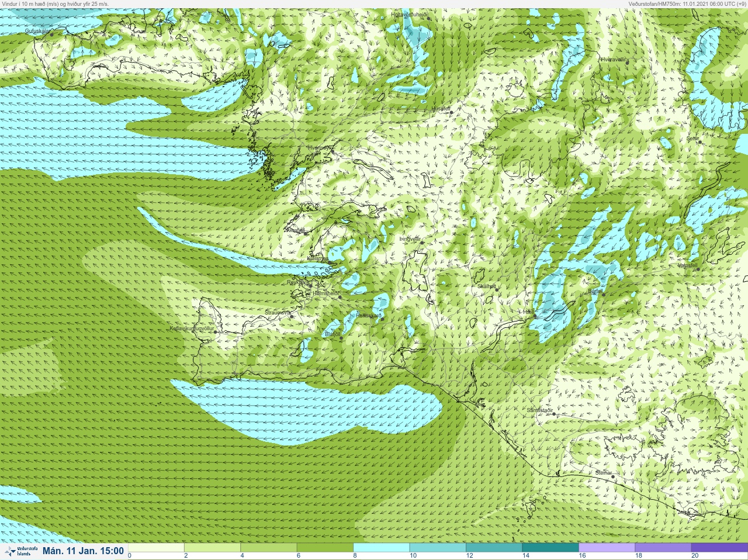This screenshot has height=560, width=748.
Task: Click the Kjalarnes station label
Action: 317,258
